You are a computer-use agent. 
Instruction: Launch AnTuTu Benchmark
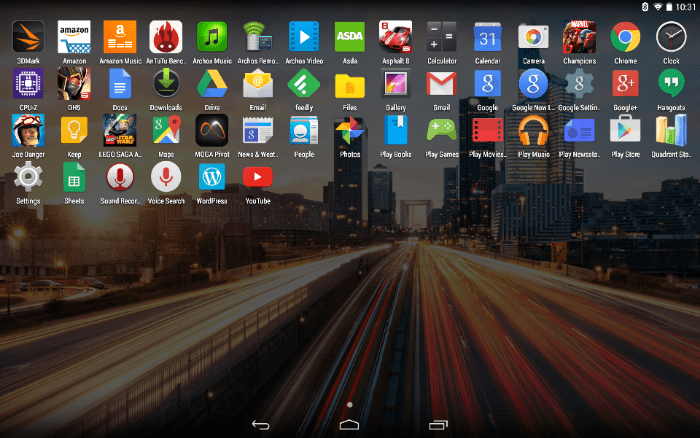pos(166,37)
